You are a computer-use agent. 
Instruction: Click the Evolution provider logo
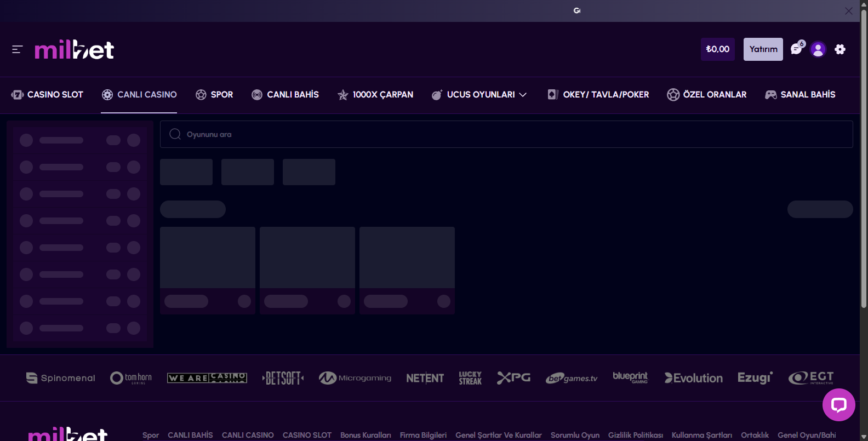click(x=694, y=378)
